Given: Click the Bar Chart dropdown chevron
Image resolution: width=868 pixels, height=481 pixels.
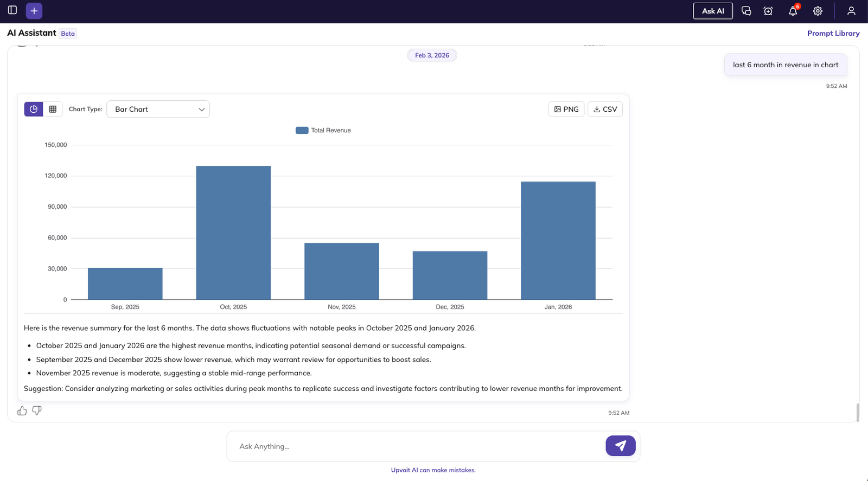Looking at the screenshot, I should pos(201,110).
